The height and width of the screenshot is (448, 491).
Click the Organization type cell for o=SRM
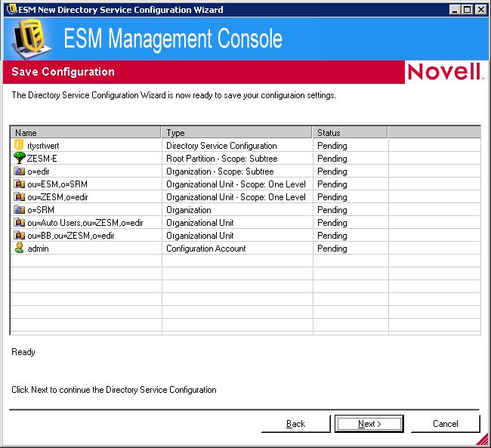click(x=189, y=210)
